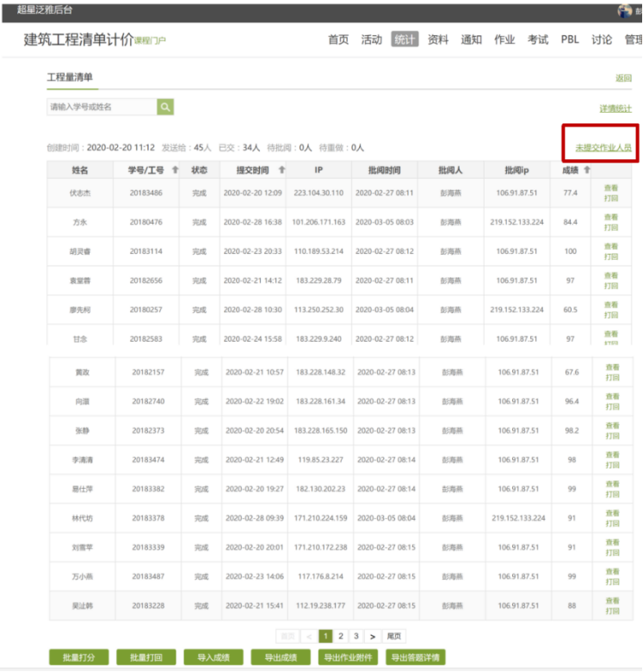The width and height of the screenshot is (643, 672).
Task: Click the green search magnifier icon
Action: (x=165, y=107)
